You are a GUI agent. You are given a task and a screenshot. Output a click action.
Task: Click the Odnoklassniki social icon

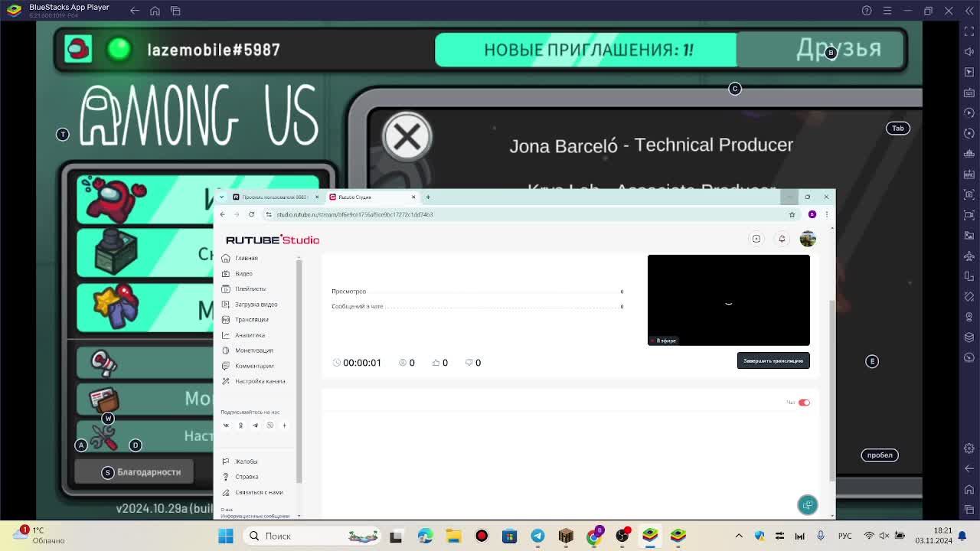[x=240, y=425]
